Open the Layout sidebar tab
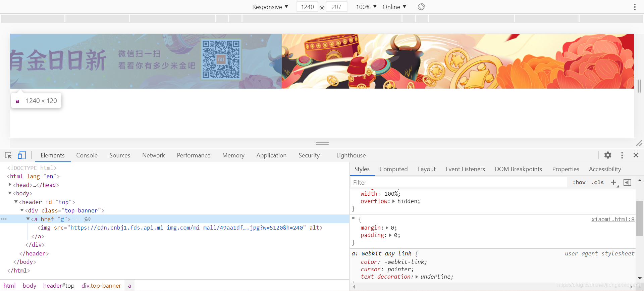644x291 pixels. [427, 169]
